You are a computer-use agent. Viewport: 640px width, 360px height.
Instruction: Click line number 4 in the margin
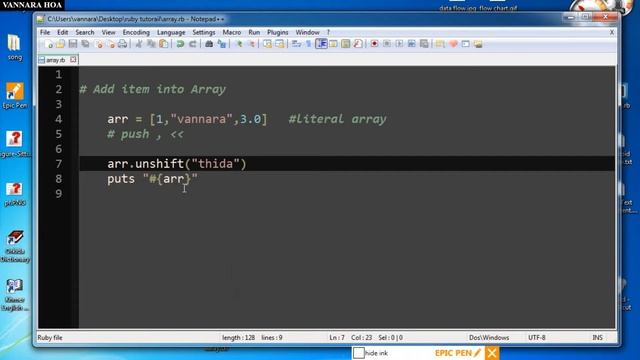coord(59,119)
